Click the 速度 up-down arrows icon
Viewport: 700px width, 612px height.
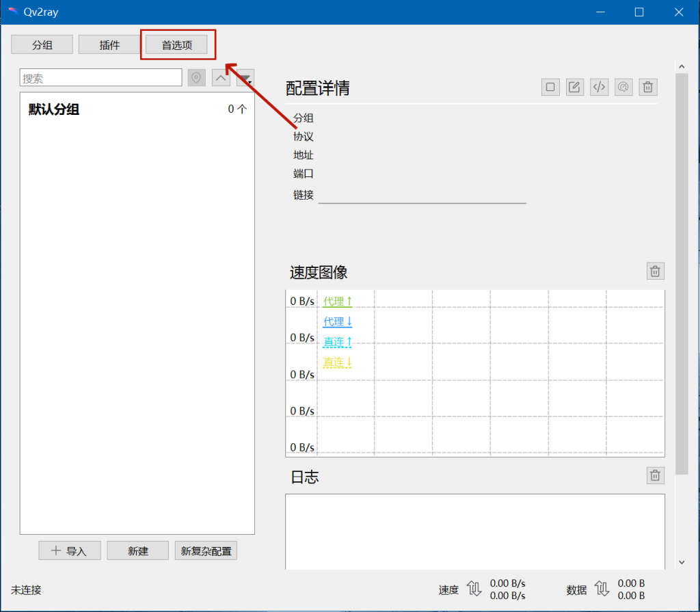474,589
